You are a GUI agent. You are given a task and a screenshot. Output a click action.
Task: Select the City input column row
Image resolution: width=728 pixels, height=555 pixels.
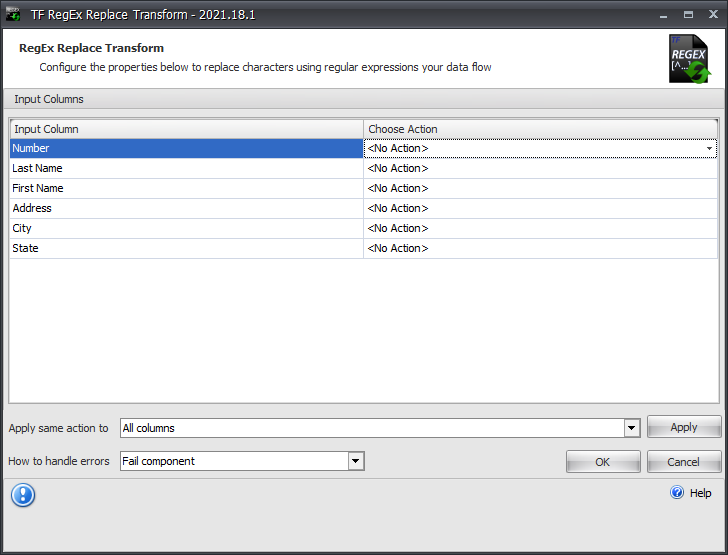click(186, 229)
